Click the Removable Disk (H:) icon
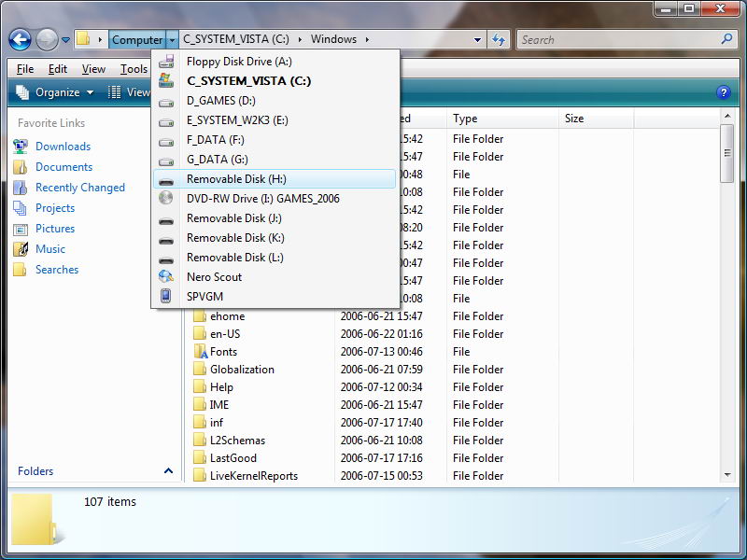This screenshot has height=560, width=747. (166, 182)
